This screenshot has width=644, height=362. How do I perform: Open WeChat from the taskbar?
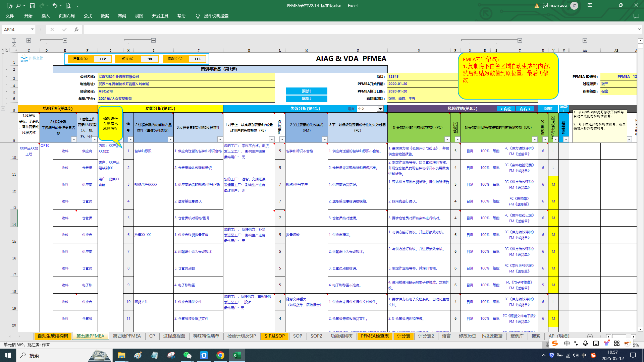pyautogui.click(x=187, y=355)
